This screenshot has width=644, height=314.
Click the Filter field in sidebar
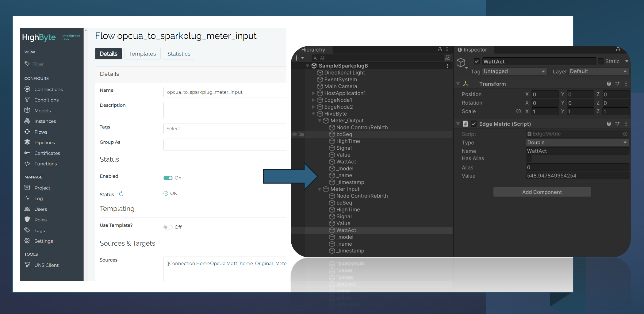pyautogui.click(x=38, y=64)
